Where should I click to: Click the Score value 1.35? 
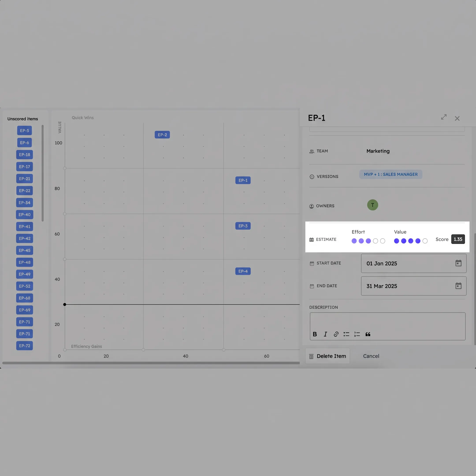(458, 239)
